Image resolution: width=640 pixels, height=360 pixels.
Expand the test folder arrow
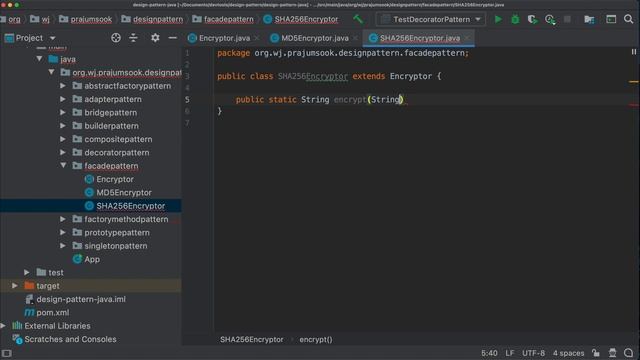pyautogui.click(x=27, y=272)
